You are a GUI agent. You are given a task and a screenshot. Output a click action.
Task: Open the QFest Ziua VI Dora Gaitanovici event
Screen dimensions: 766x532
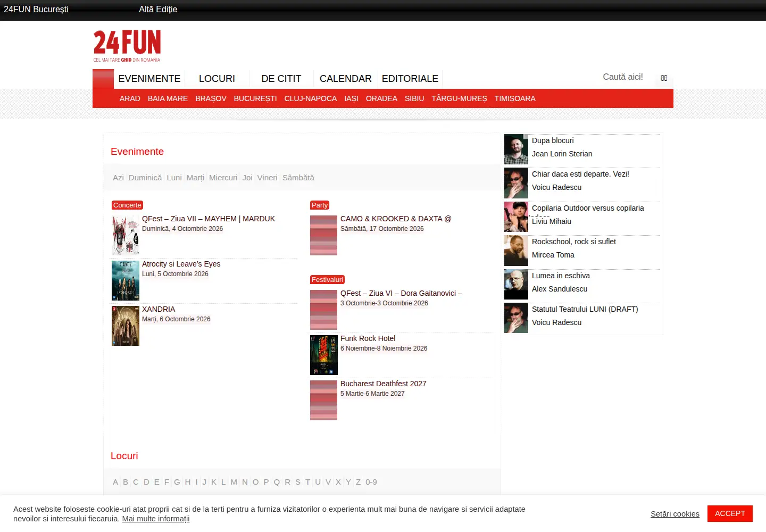point(401,293)
